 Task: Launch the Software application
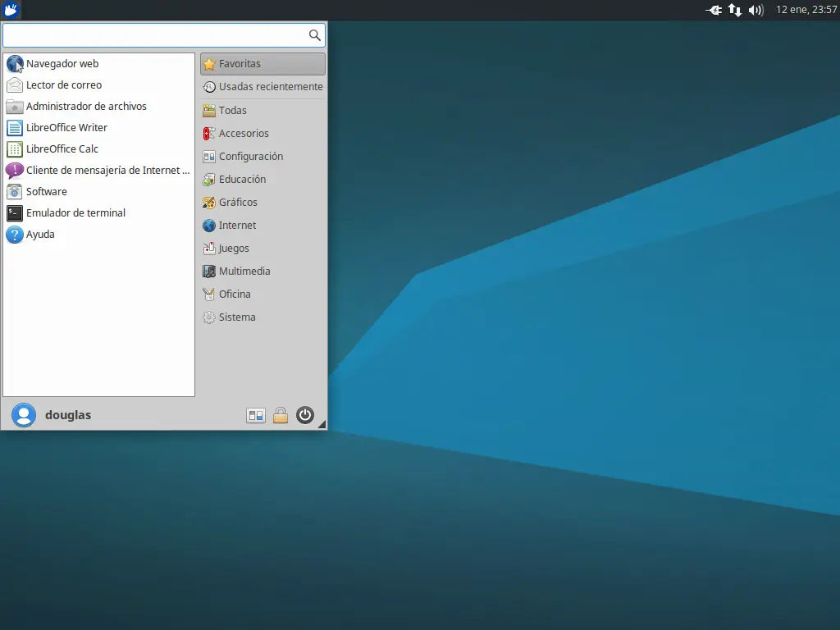[98, 192]
